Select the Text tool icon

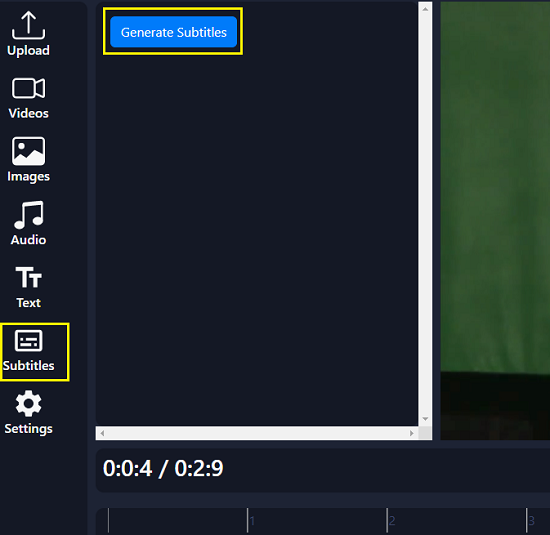click(x=28, y=277)
